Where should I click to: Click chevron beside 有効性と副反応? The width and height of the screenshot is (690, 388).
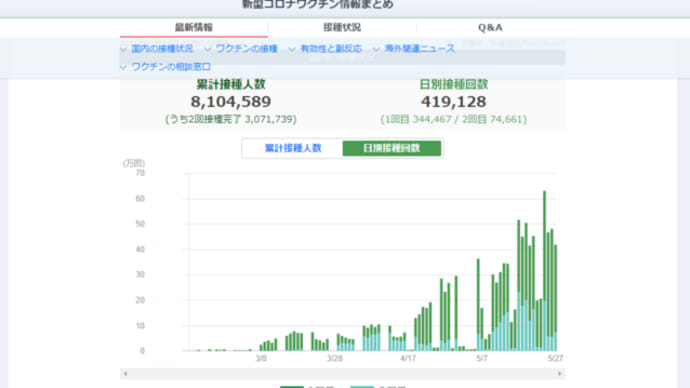pos(292,50)
